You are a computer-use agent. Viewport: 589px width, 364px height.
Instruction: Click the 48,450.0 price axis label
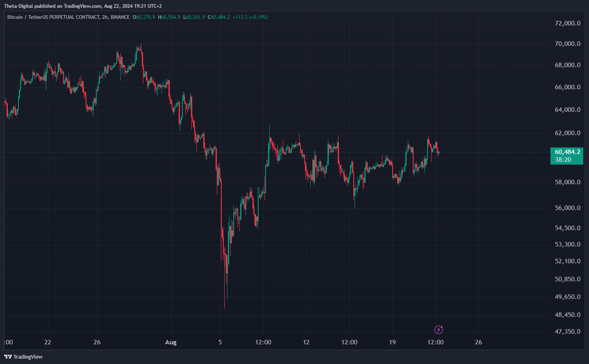coord(567,315)
